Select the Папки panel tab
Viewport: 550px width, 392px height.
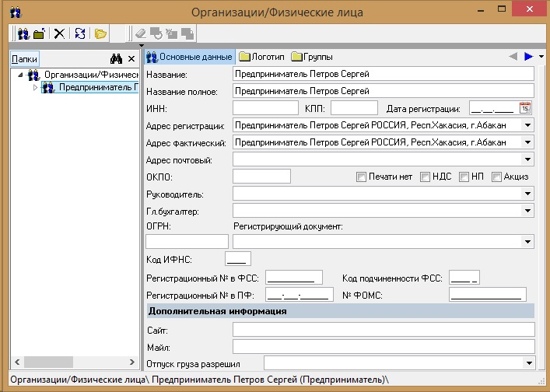pyautogui.click(x=24, y=59)
